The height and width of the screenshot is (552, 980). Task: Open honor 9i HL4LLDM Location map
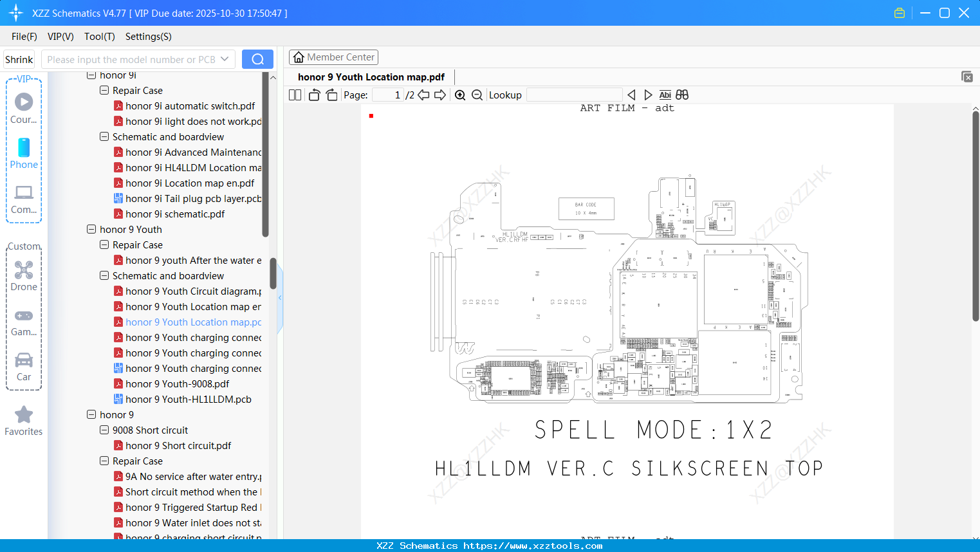coord(188,168)
